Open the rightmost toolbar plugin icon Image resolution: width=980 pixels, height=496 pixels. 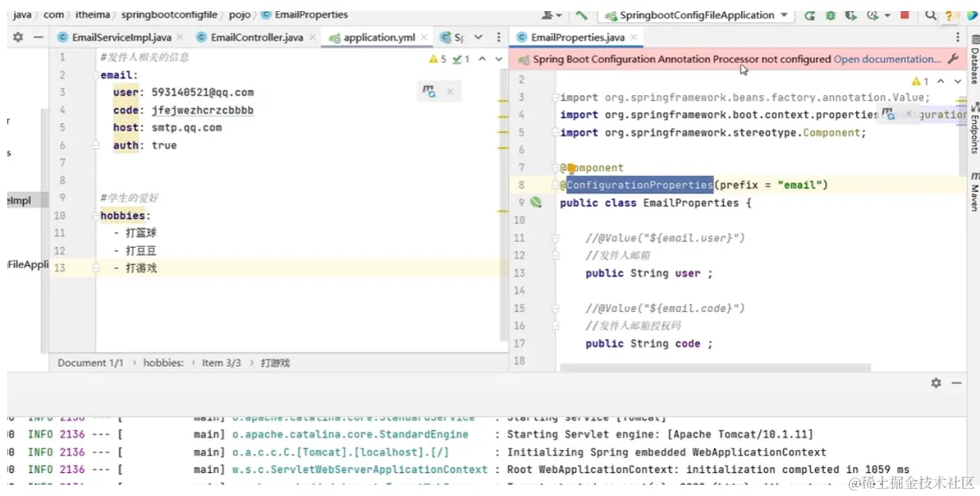coord(972,15)
